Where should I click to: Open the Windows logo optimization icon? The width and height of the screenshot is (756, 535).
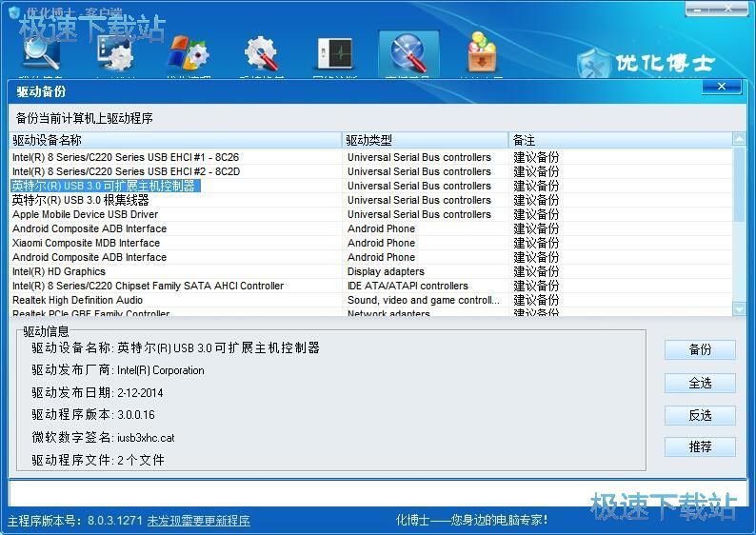click(x=188, y=54)
